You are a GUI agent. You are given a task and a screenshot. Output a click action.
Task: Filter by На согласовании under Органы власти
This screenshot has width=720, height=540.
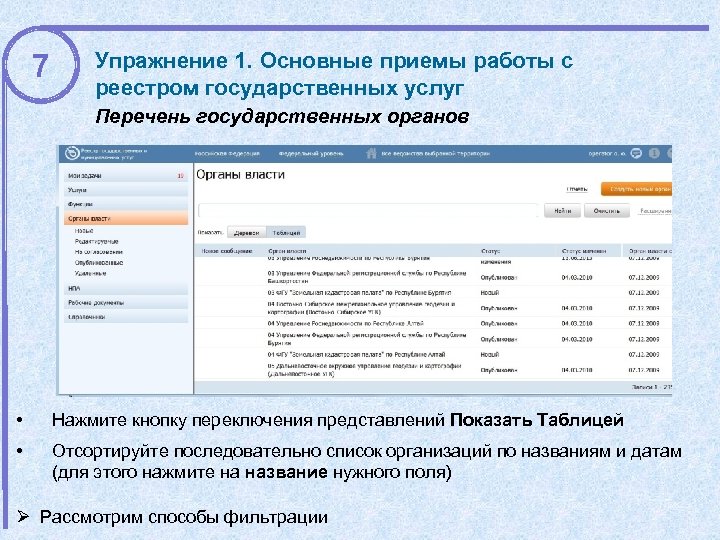[99, 252]
